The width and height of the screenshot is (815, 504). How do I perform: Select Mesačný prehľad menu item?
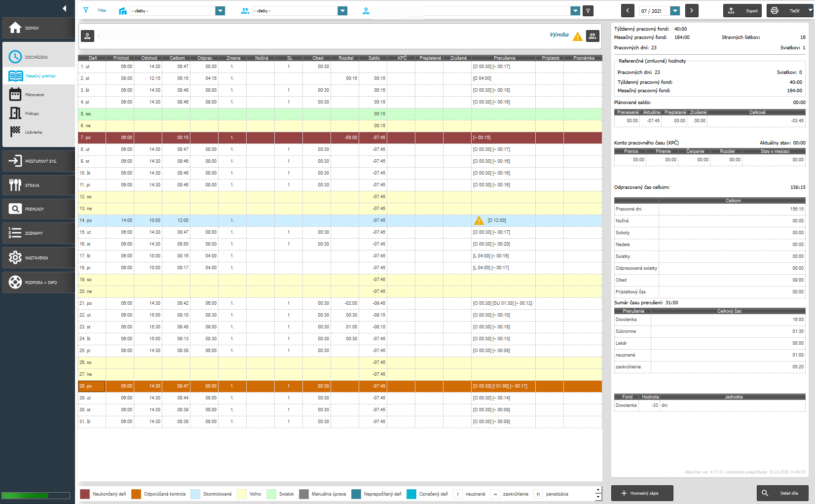[x=39, y=76]
